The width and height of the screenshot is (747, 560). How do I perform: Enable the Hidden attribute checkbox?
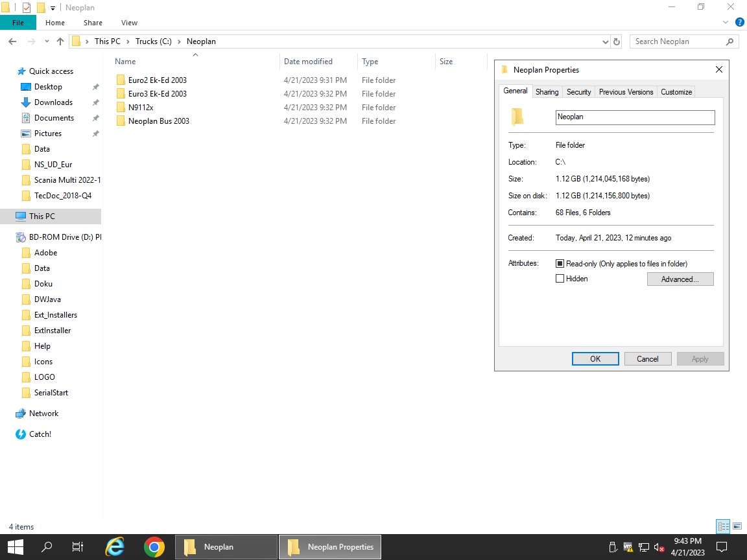(x=560, y=279)
